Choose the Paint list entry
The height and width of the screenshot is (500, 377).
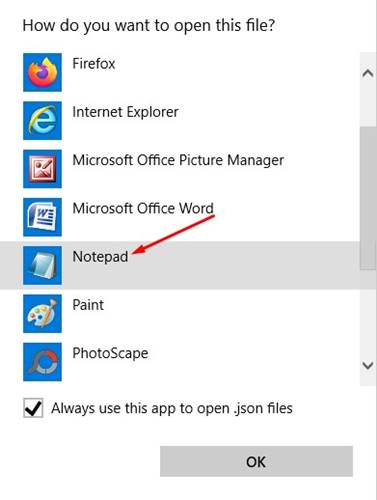pos(180,314)
